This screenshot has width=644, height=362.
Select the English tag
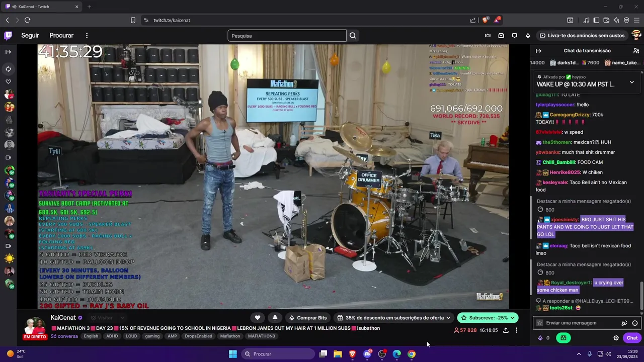pos(91,336)
